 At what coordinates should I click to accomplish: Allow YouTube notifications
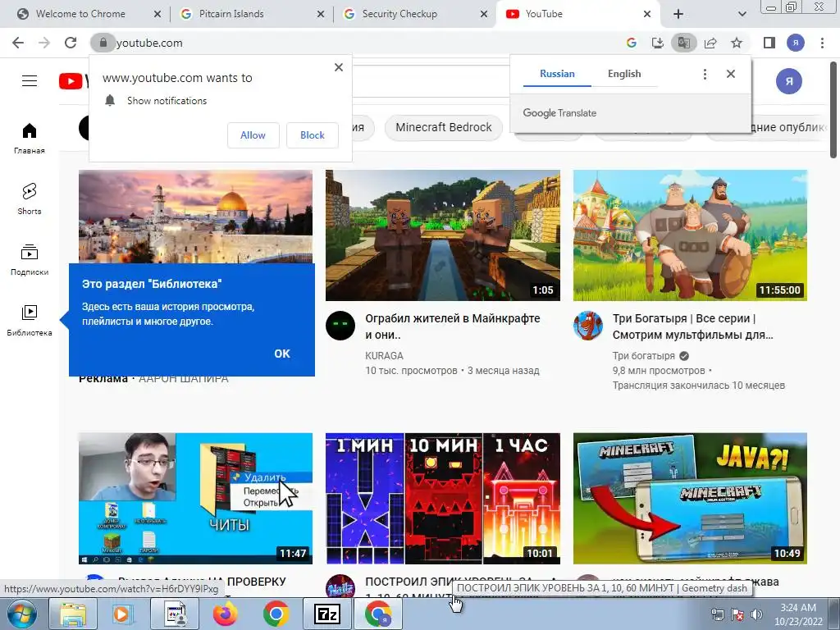click(253, 135)
